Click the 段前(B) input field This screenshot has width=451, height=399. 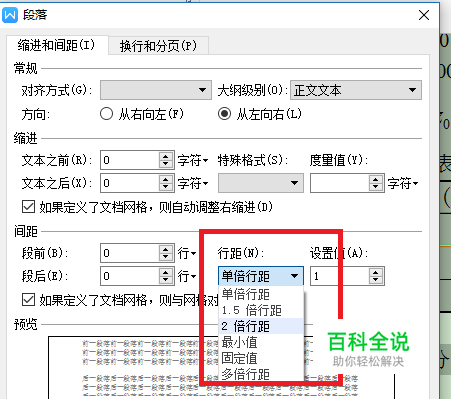[130, 253]
